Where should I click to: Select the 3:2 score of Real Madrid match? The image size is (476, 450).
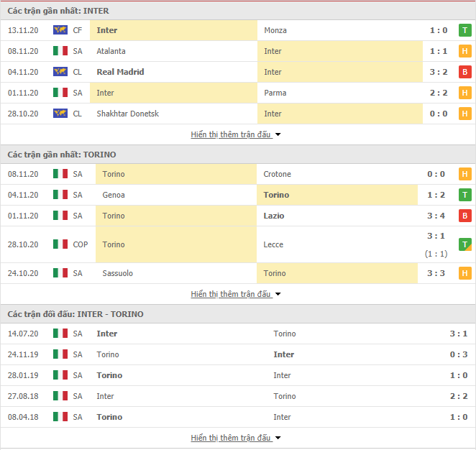(439, 72)
